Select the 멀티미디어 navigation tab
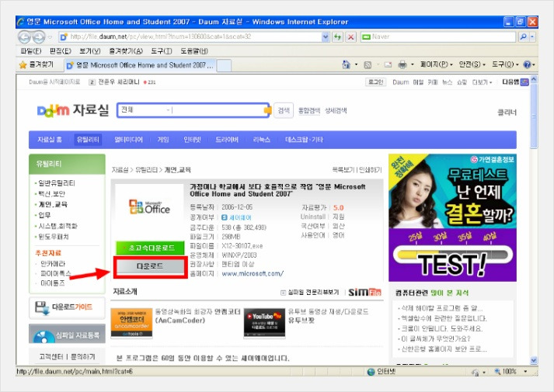 tap(129, 140)
